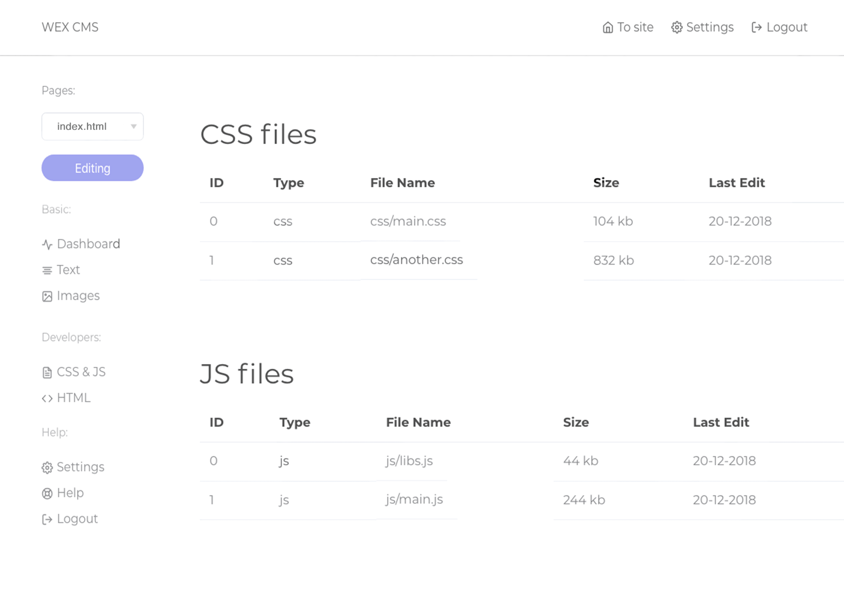Click the home icon next to To site

(608, 27)
